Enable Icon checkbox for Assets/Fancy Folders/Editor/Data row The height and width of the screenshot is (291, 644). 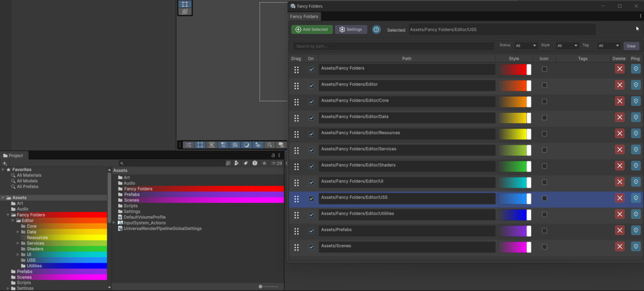(544, 117)
